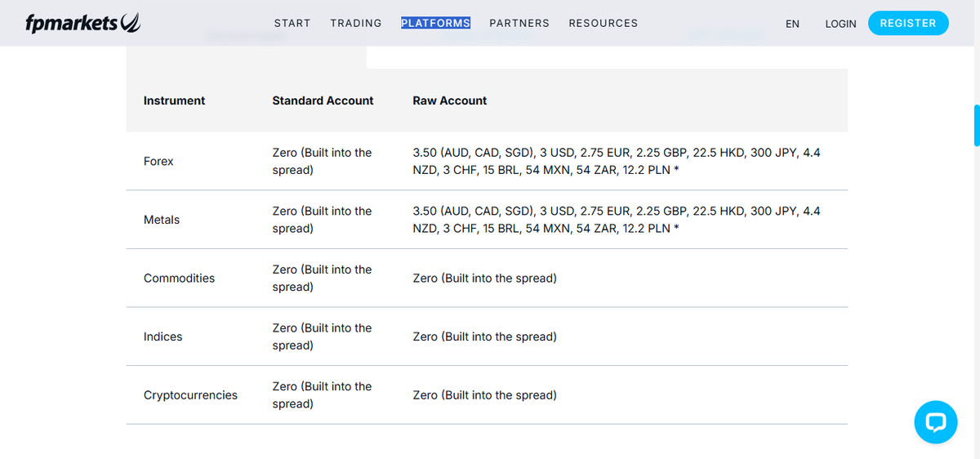Click Metals Standard Account cell text
980x459 pixels.
322,220
